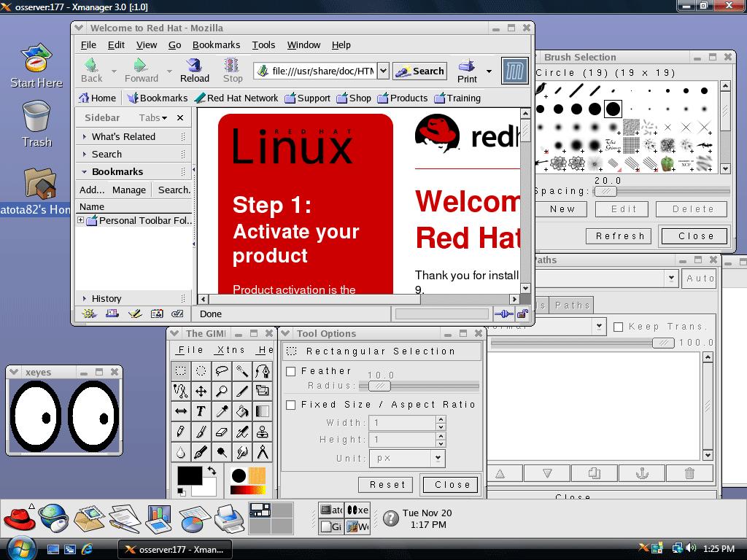
Task: Select the Eraser tool in GIMP
Action: pos(222,432)
